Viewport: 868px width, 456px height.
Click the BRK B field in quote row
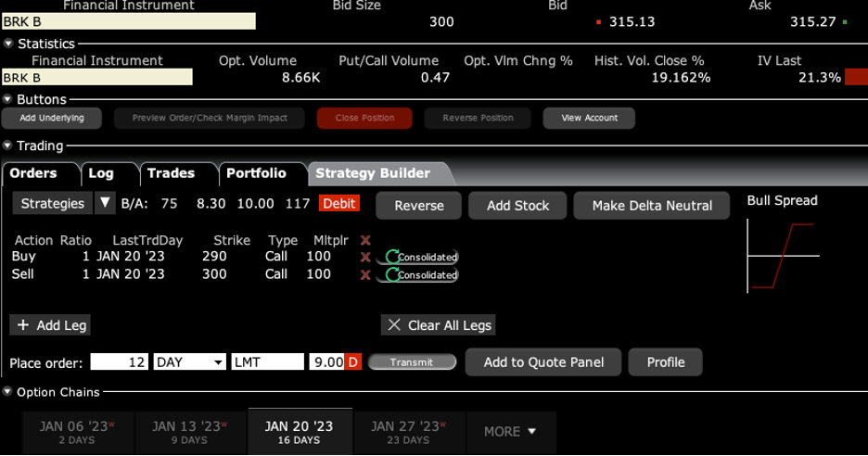(x=128, y=21)
